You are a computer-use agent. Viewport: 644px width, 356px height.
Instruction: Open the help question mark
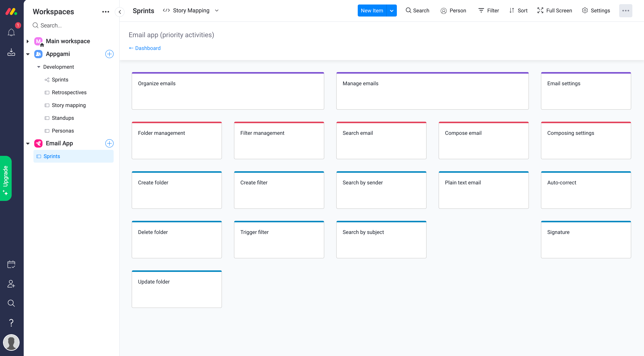[x=11, y=323]
